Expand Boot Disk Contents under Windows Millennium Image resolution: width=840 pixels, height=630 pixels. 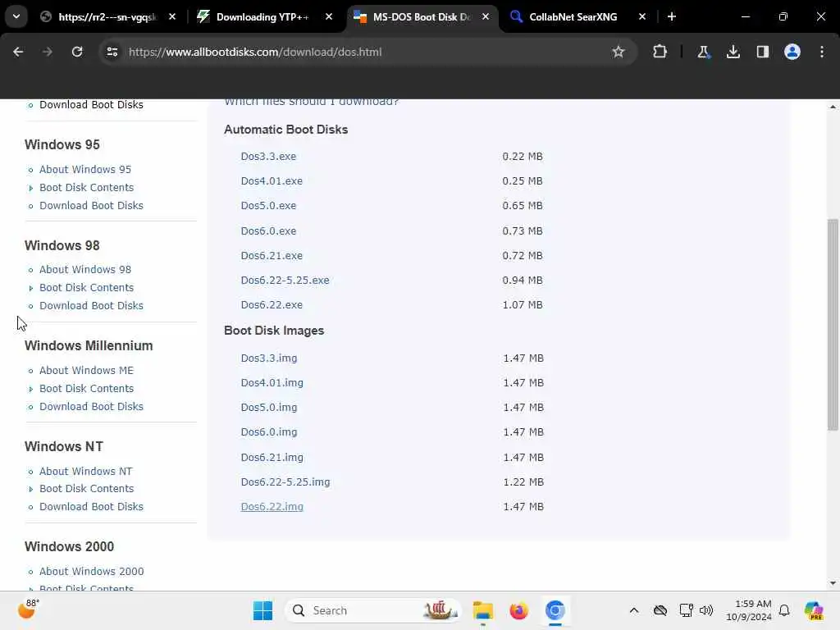tap(86, 388)
